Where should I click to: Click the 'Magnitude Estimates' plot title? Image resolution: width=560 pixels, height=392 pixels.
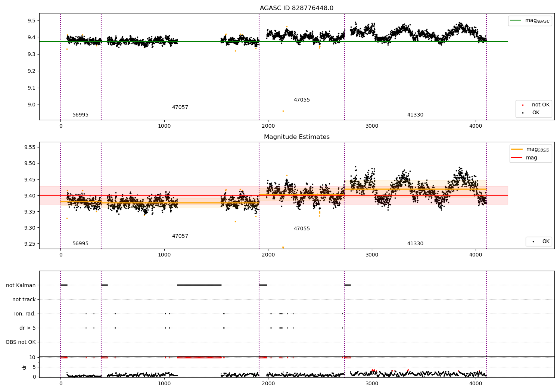pos(296,137)
